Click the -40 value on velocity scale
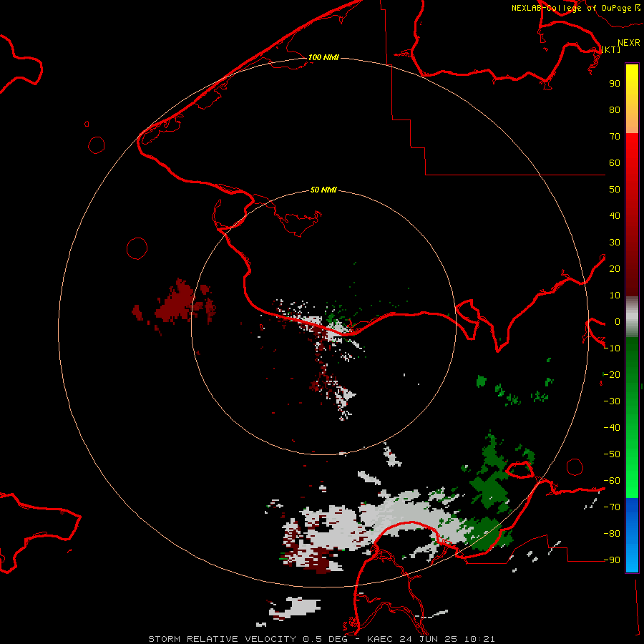Viewport: 644px width, 644px height. tap(612, 428)
